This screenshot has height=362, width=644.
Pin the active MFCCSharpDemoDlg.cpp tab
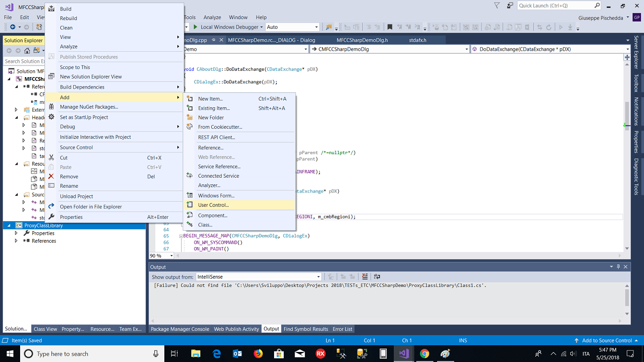pyautogui.click(x=214, y=40)
